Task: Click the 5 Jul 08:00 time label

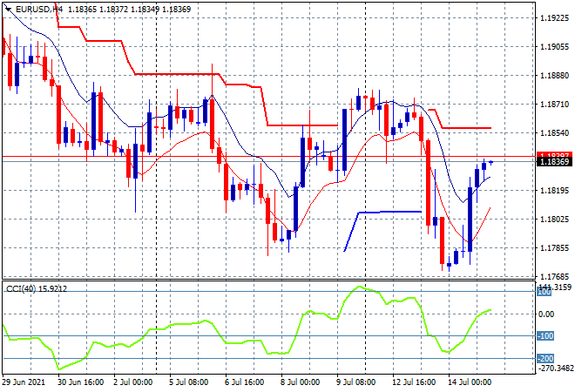Action: (x=188, y=382)
